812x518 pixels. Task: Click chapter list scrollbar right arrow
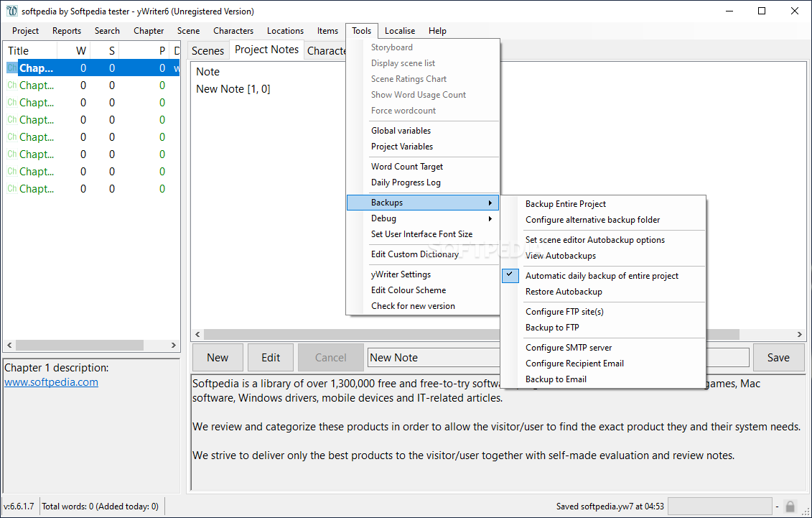(174, 345)
